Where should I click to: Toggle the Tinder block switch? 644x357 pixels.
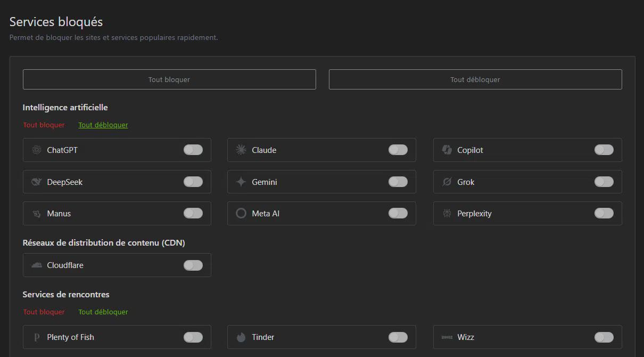click(398, 337)
